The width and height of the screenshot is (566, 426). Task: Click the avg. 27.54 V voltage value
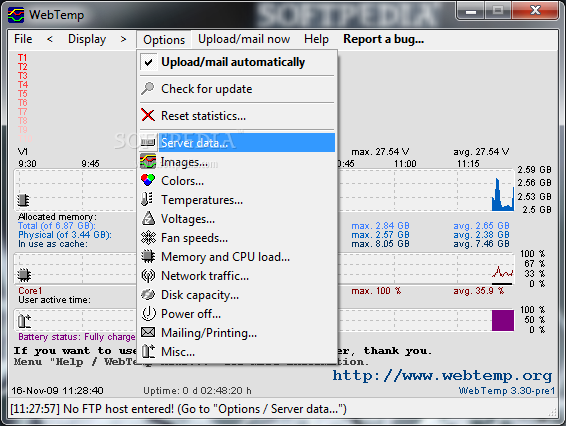pos(481,152)
